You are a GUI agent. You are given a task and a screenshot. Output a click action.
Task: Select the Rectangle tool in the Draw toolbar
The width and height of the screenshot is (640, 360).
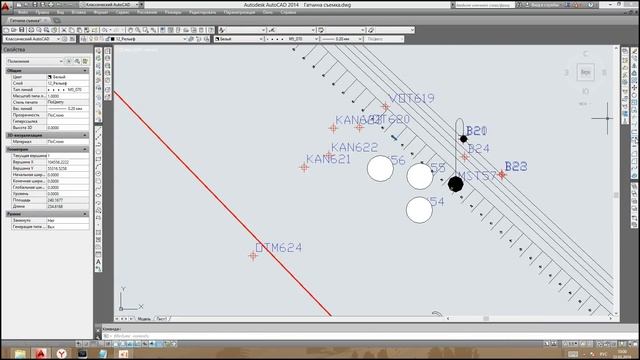(98, 160)
